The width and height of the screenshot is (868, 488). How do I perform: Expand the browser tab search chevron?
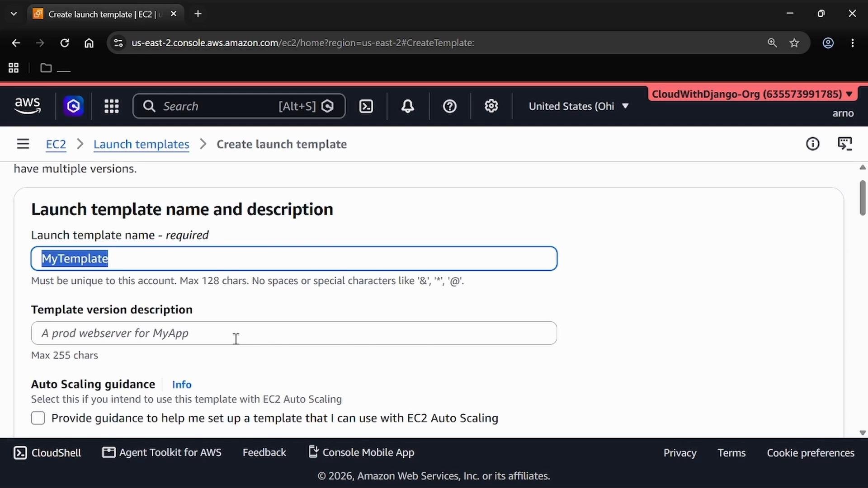point(14,14)
